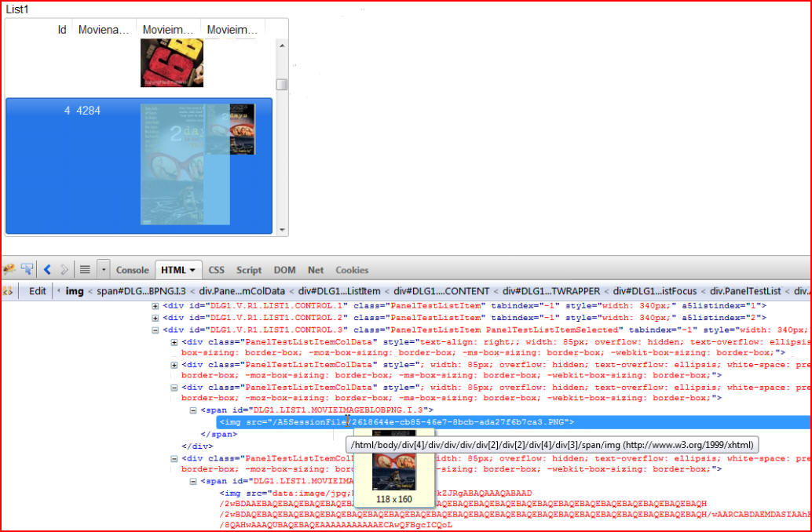Click the 118 x 160 image preview popup
This screenshot has width=812, height=532.
[394, 468]
